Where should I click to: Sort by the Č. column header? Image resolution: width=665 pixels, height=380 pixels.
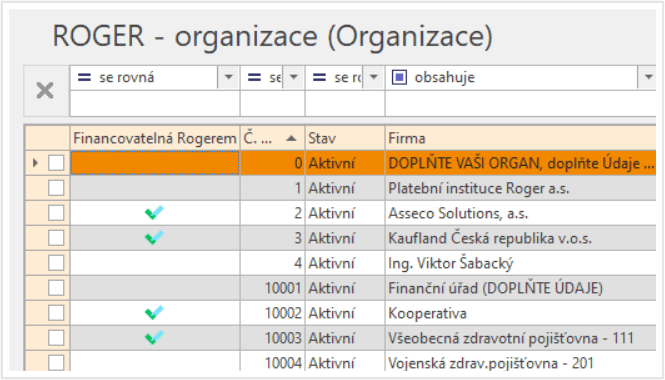pos(272,138)
